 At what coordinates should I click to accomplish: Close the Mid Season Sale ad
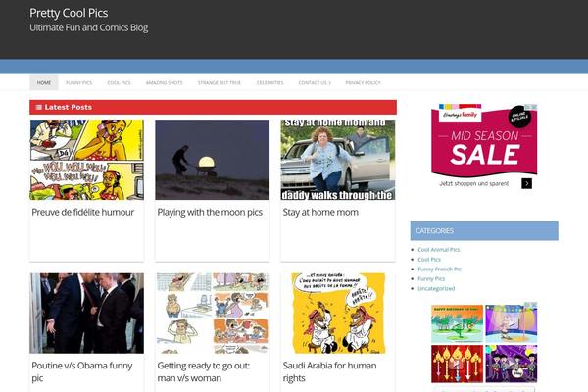coord(534,107)
